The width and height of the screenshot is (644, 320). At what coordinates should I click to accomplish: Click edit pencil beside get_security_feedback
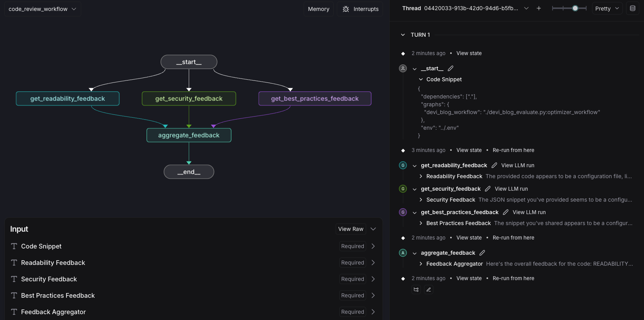click(x=488, y=189)
